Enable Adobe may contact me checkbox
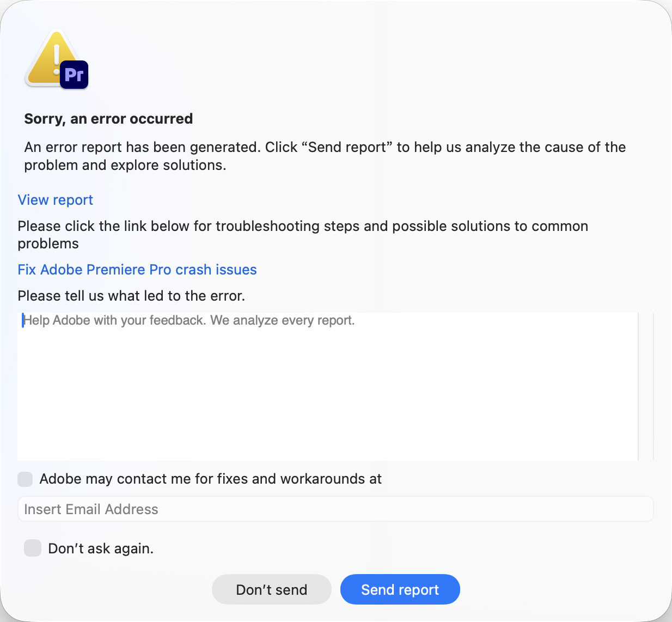Image resolution: width=672 pixels, height=622 pixels. tap(25, 479)
